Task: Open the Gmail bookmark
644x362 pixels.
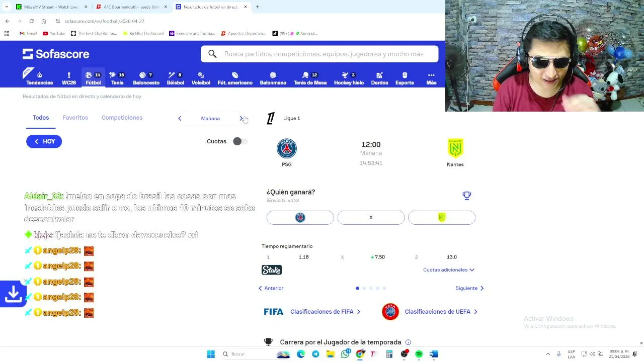Action: pos(28,33)
